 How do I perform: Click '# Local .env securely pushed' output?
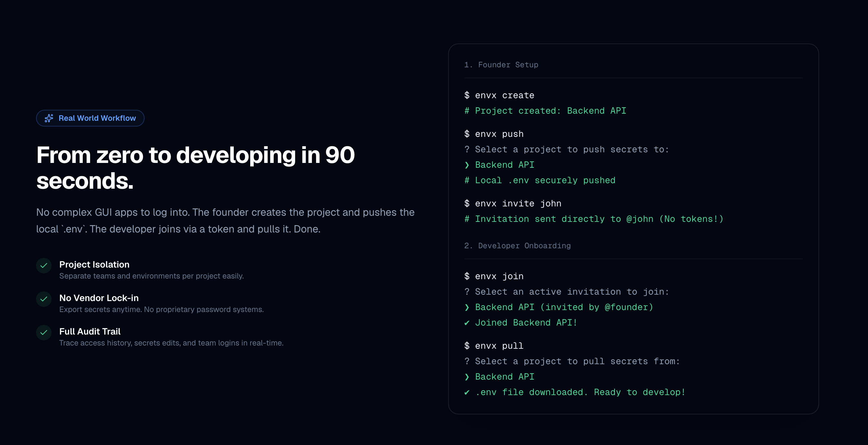[x=540, y=180]
